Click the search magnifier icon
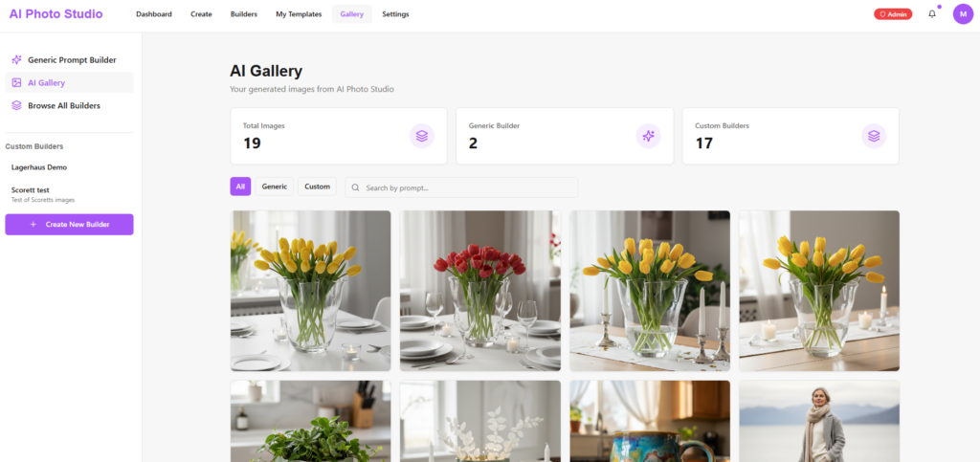Viewport: 980px width, 462px height. click(356, 187)
